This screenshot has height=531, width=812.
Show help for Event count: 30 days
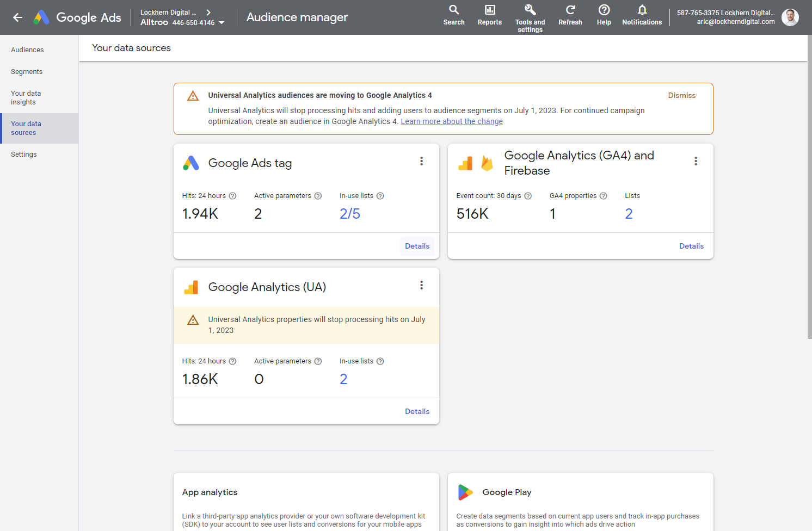point(528,196)
